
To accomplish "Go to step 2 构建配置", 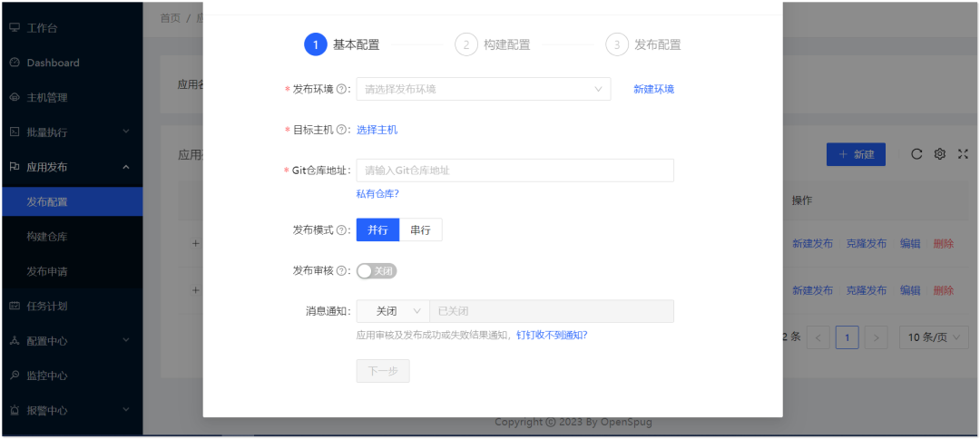I will (x=493, y=45).
